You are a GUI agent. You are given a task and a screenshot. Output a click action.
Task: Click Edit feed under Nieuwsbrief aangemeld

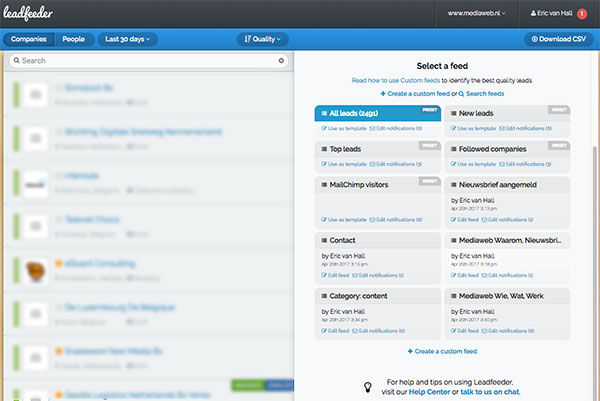pyautogui.click(x=465, y=220)
